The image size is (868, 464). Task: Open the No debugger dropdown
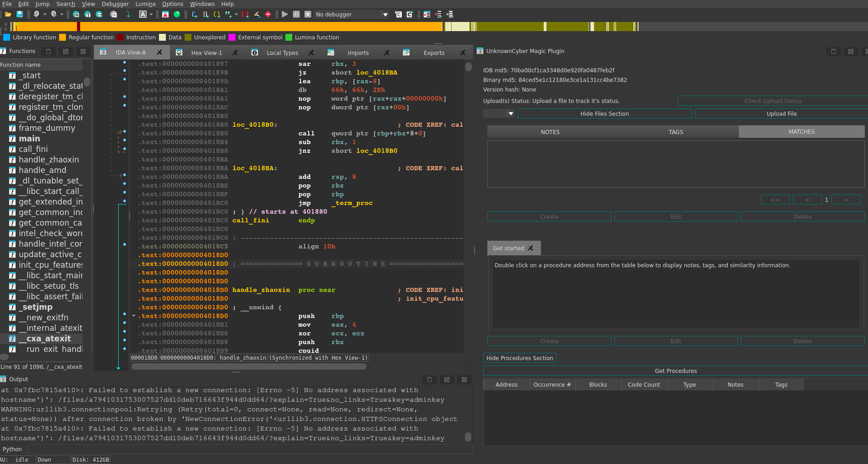(385, 15)
